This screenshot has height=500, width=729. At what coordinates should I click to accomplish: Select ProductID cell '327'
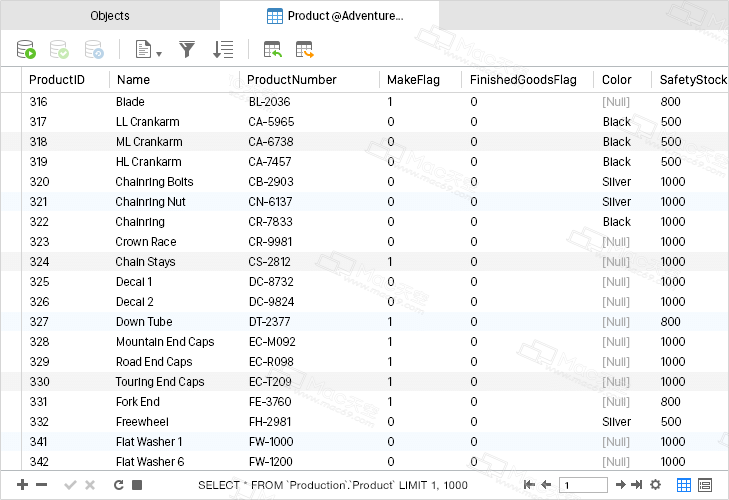click(39, 321)
